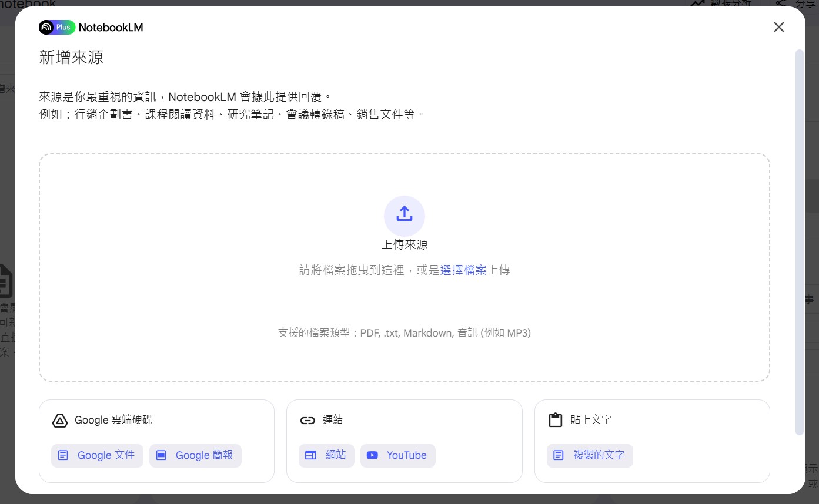
Task: Close the 新增來源 dialog with the X
Action: 778,27
